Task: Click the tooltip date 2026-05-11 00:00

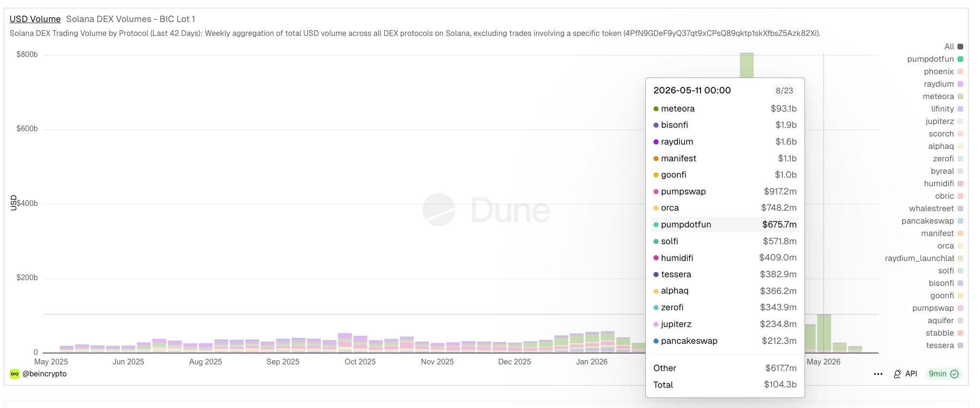Action: click(x=692, y=91)
